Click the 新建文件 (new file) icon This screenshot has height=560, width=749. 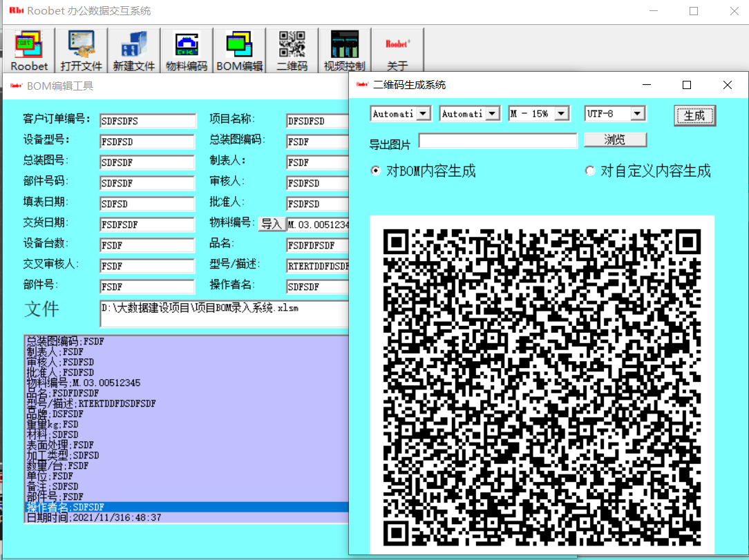pos(134,50)
